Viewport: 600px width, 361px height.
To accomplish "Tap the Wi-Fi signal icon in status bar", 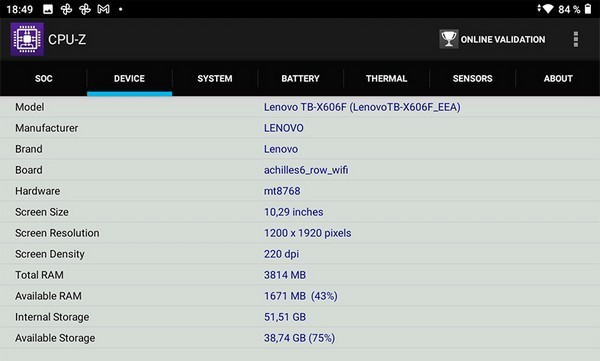I will (x=548, y=9).
